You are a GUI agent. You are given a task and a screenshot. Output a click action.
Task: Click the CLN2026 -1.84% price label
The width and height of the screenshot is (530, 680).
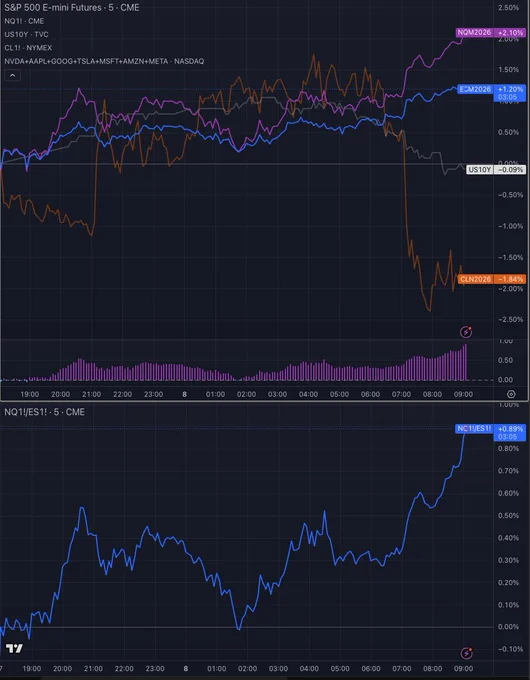pyautogui.click(x=491, y=279)
